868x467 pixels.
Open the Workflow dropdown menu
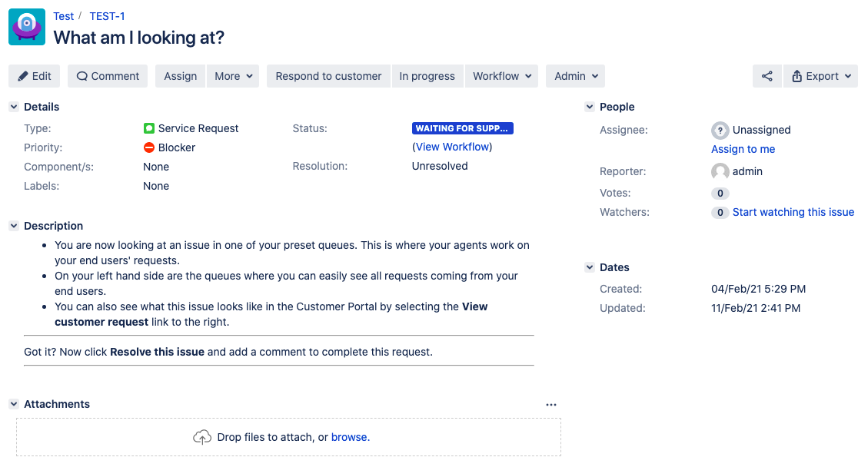pos(501,76)
